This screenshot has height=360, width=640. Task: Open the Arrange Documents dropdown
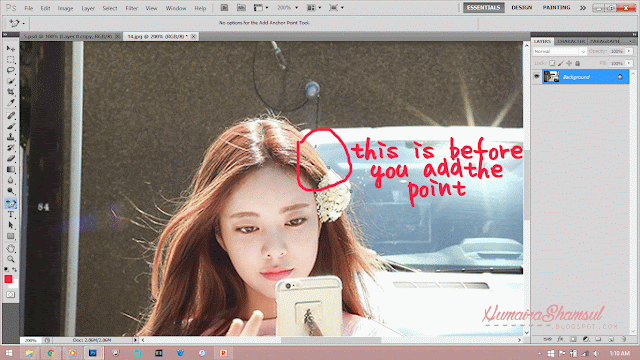[314, 7]
